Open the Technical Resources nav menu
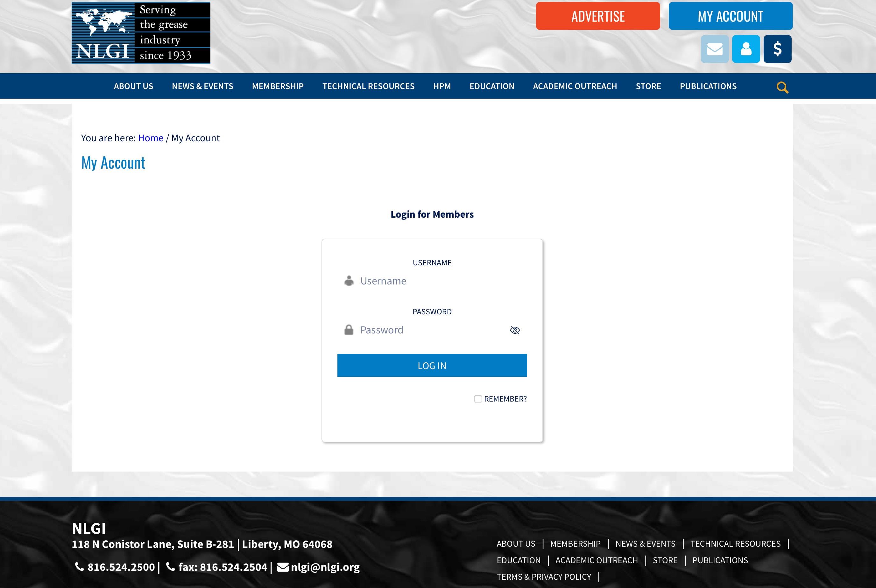This screenshot has height=588, width=876. 368,86
